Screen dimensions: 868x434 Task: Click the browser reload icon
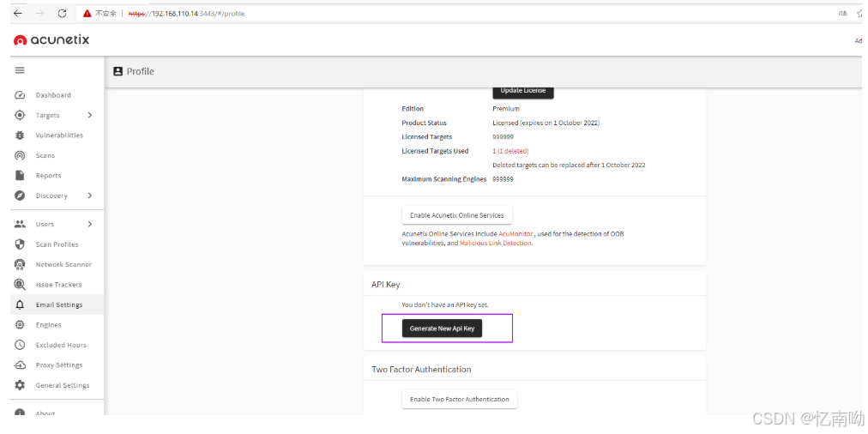pos(62,14)
